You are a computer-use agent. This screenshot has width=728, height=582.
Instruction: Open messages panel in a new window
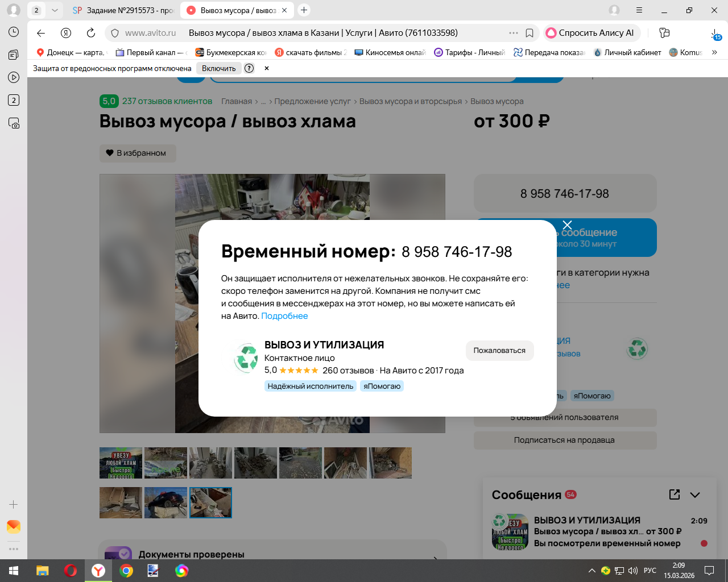tap(675, 494)
